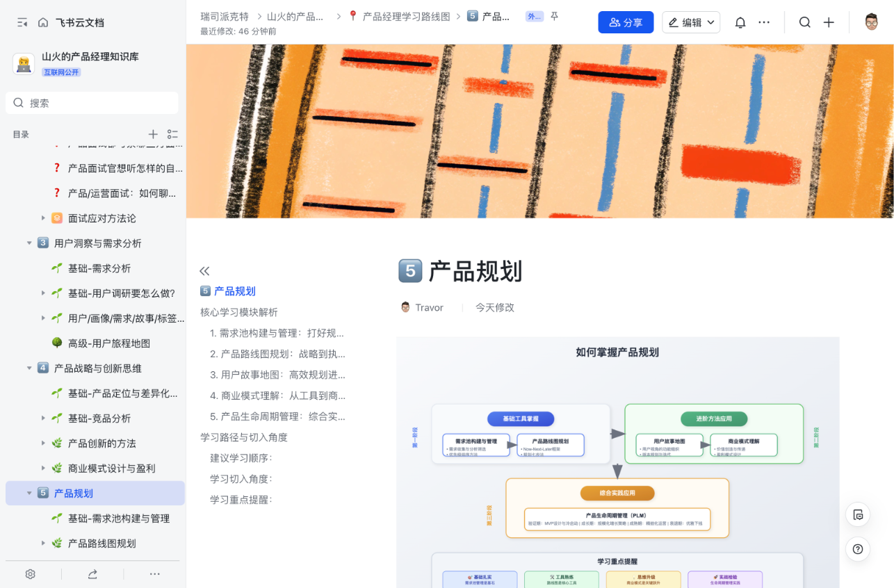Screen dimensions: 894x588
Task: Click the more options ellipsis in top bar
Action: click(x=764, y=22)
